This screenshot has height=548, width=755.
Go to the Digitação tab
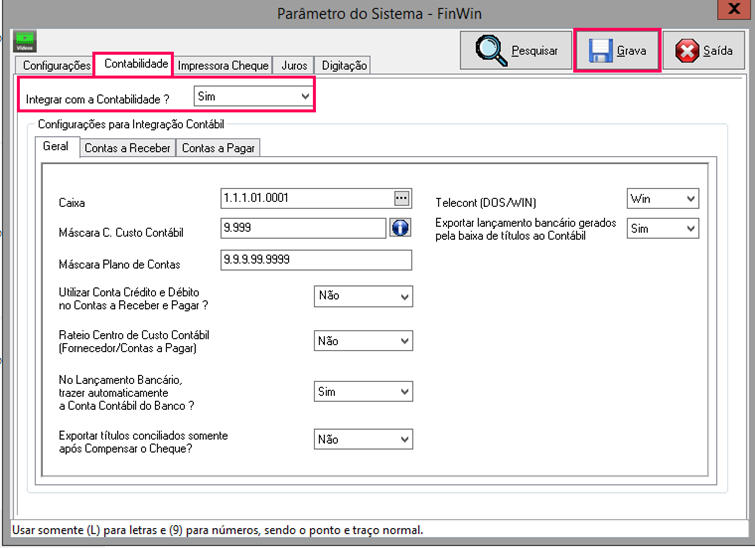(345, 65)
